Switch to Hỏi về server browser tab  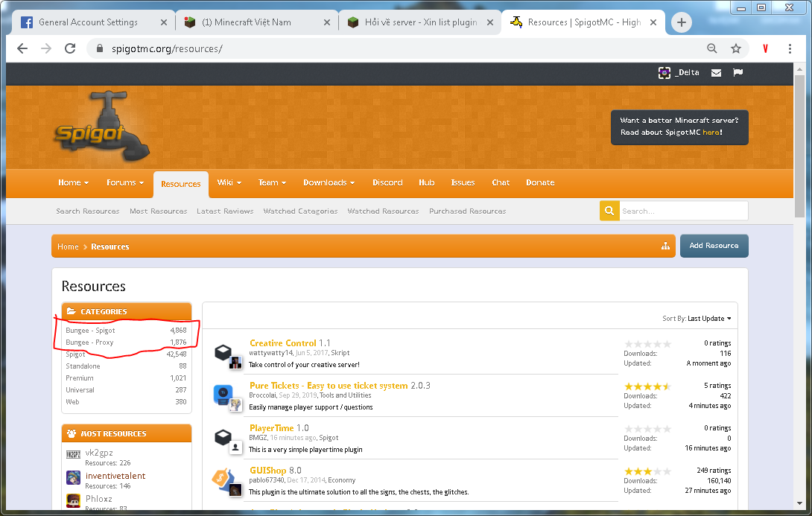click(x=421, y=22)
